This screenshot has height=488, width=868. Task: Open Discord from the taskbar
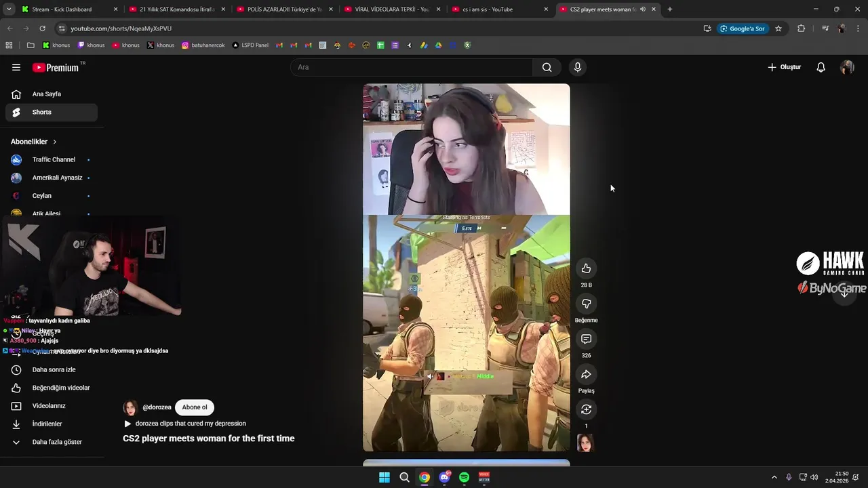coord(444,477)
